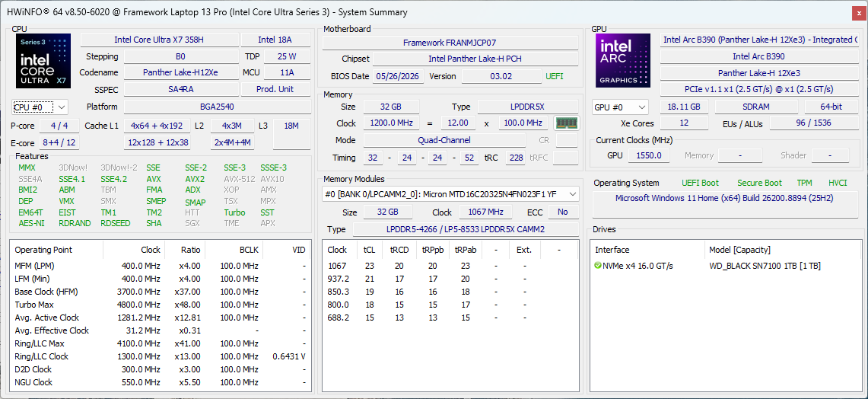Click the UEFI label next to BIOS version
The height and width of the screenshot is (399, 868).
click(555, 76)
